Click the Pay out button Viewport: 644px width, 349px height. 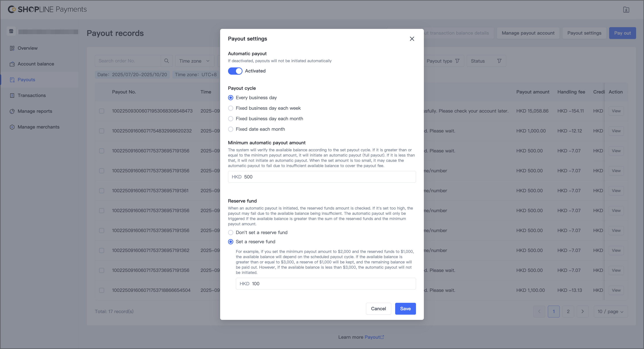tap(622, 33)
